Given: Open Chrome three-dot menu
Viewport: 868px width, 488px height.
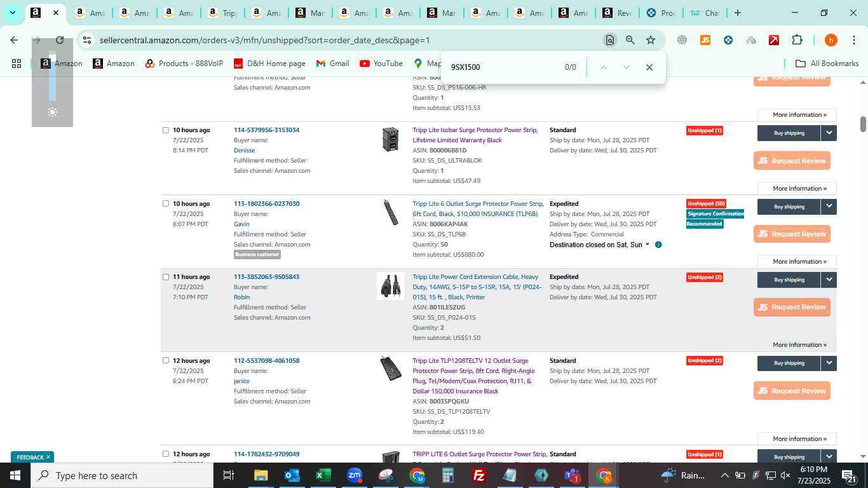Looking at the screenshot, I should tap(853, 40).
